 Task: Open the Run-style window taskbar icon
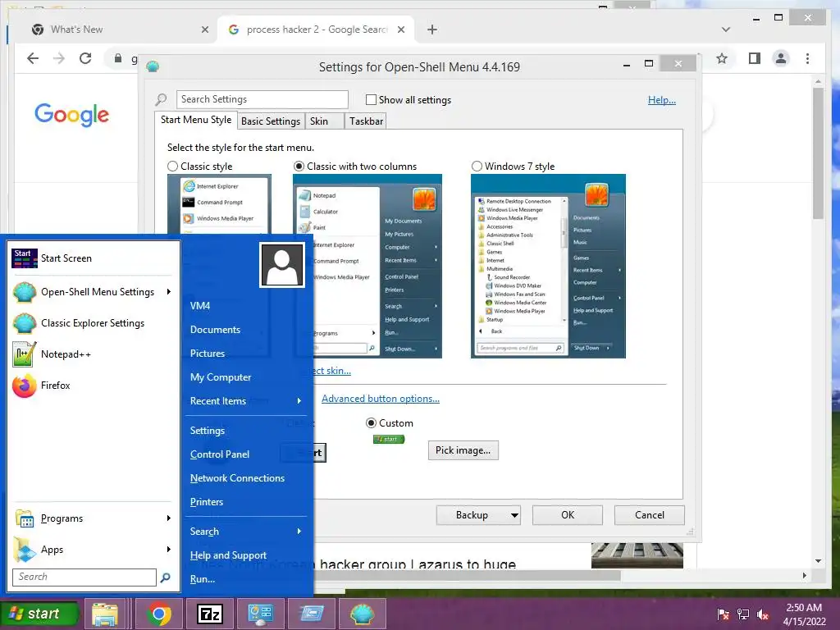(312, 614)
